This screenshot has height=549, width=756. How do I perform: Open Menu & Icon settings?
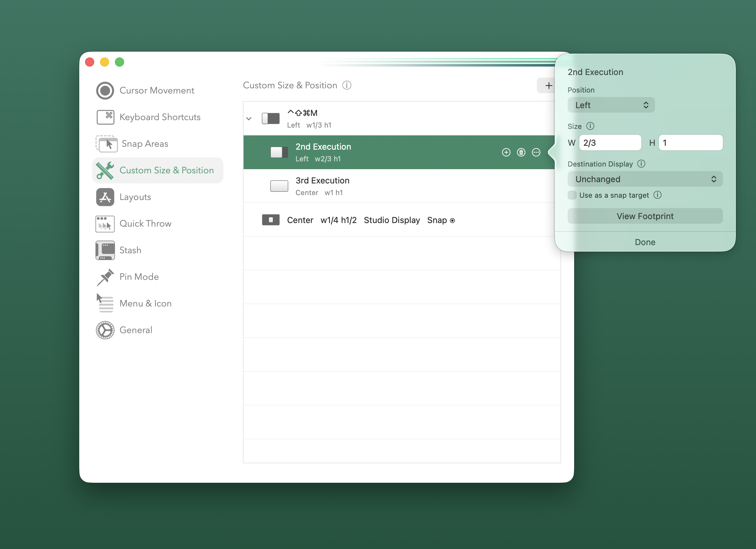[x=134, y=303]
